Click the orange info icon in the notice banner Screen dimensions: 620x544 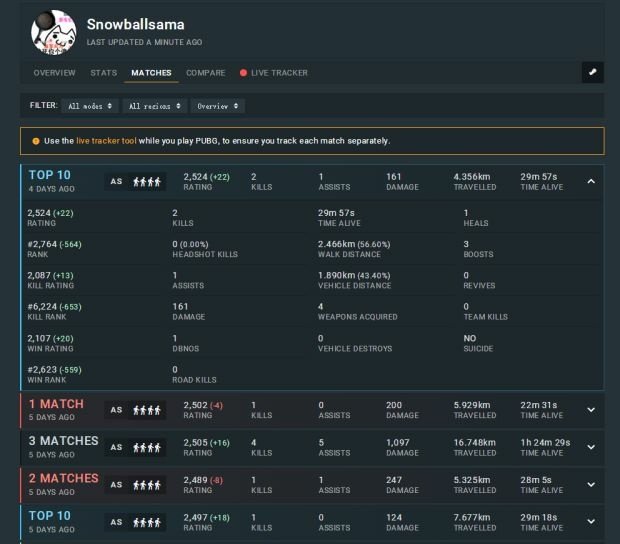pyautogui.click(x=36, y=141)
